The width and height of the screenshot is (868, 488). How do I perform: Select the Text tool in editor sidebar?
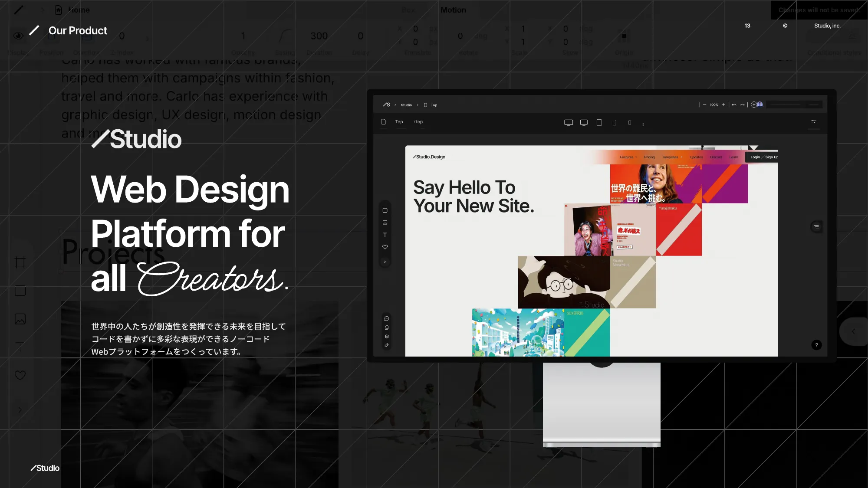click(x=385, y=235)
